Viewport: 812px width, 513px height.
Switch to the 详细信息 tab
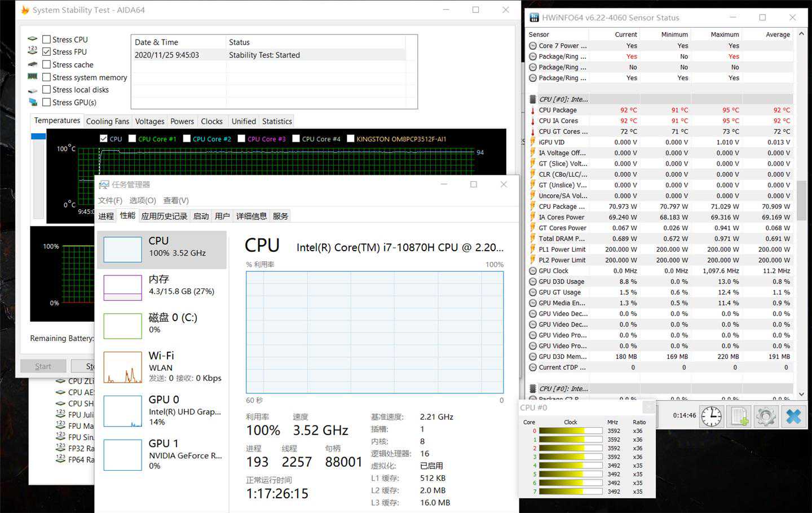(251, 216)
